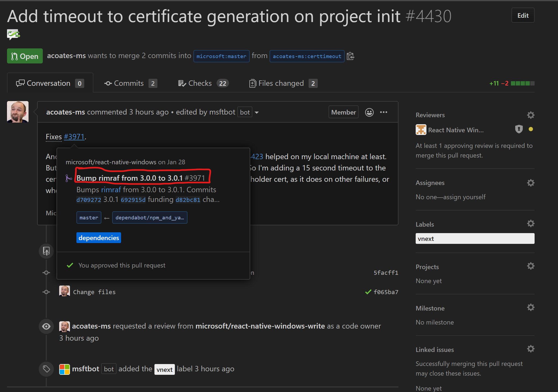Add emoji reaction with smiley icon

[369, 112]
